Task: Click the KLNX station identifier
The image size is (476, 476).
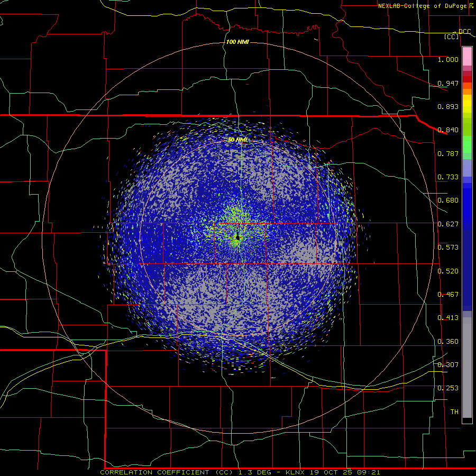Action: pyautogui.click(x=296, y=472)
